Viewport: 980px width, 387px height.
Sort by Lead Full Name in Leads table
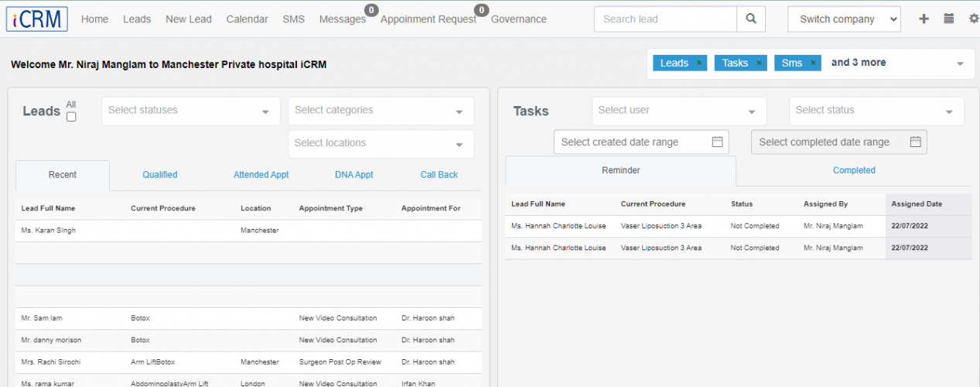point(48,208)
